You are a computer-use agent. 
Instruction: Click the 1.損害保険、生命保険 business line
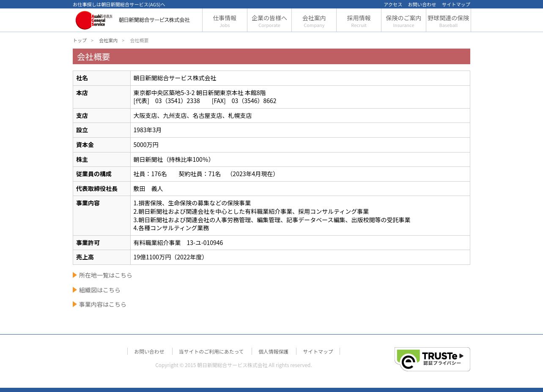pyautogui.click(x=192, y=203)
